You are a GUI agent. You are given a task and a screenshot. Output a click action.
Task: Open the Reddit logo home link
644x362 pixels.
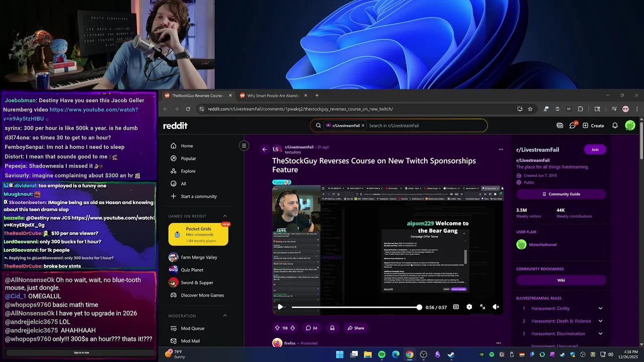tap(175, 126)
